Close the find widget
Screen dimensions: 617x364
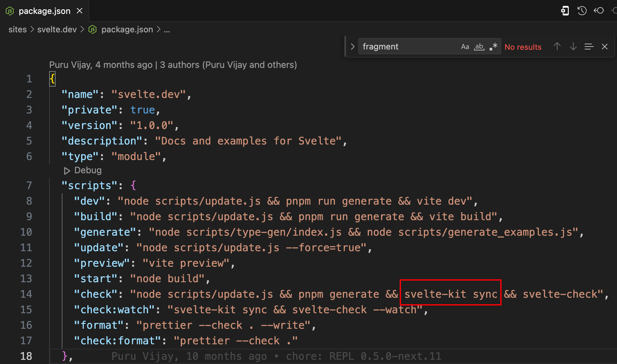[604, 47]
